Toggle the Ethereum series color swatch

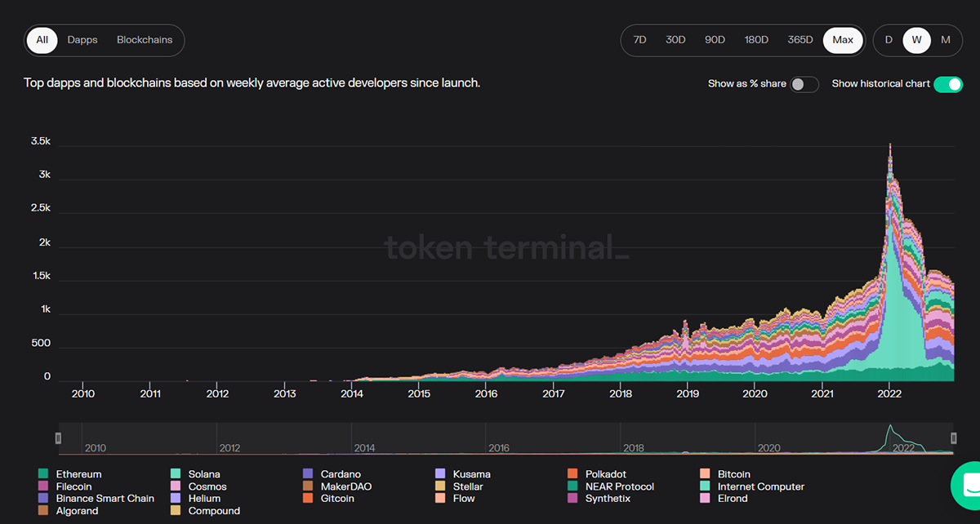(43, 474)
